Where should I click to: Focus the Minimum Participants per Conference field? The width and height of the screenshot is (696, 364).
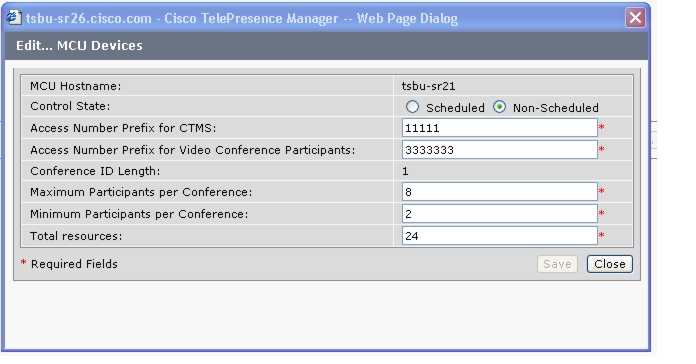[x=500, y=214]
